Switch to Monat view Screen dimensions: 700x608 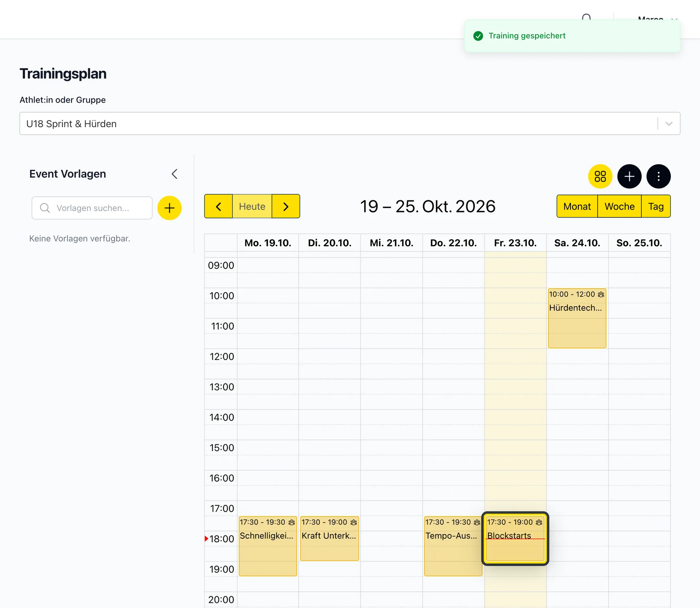click(x=577, y=207)
